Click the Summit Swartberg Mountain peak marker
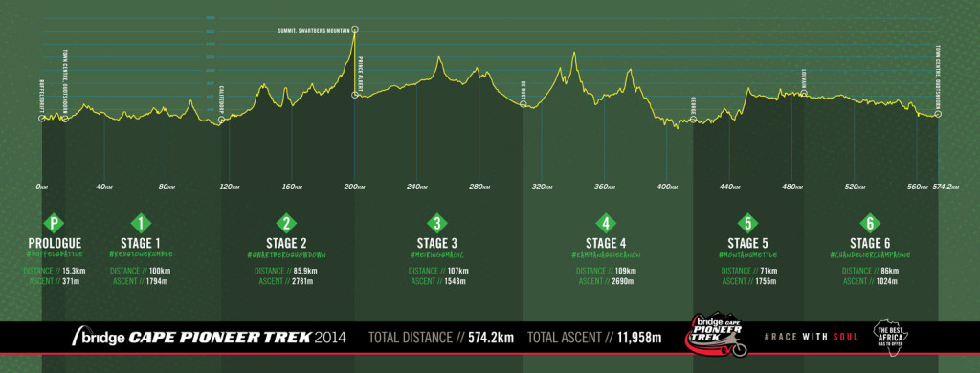 [355, 29]
